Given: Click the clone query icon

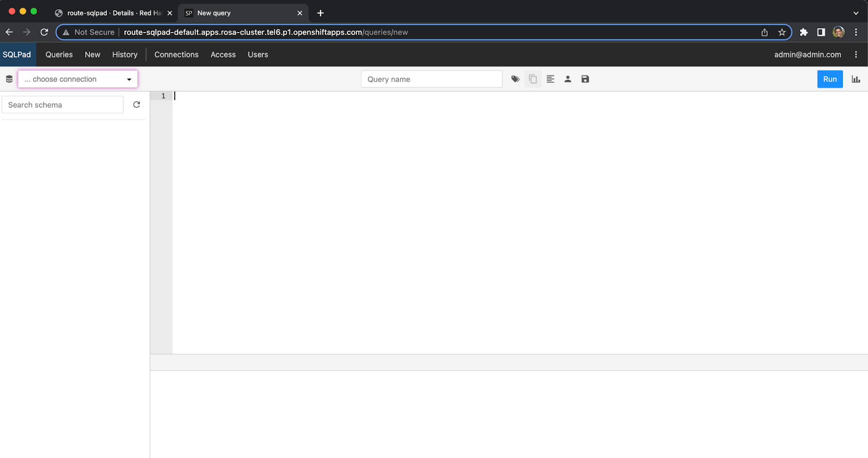Looking at the screenshot, I should 533,79.
